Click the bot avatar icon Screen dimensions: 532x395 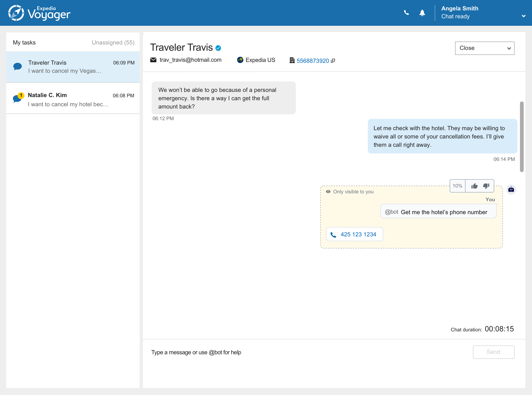(511, 190)
